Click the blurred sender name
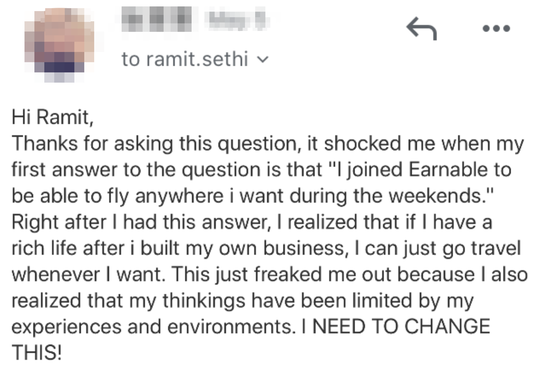 pyautogui.click(x=156, y=19)
